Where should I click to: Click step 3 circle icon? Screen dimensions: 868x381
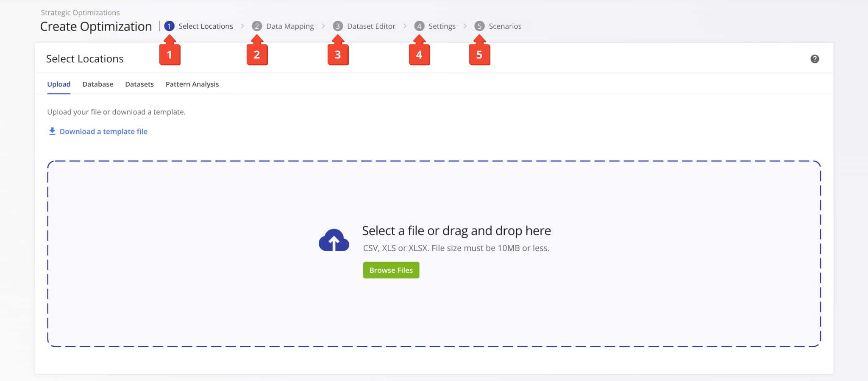[338, 26]
